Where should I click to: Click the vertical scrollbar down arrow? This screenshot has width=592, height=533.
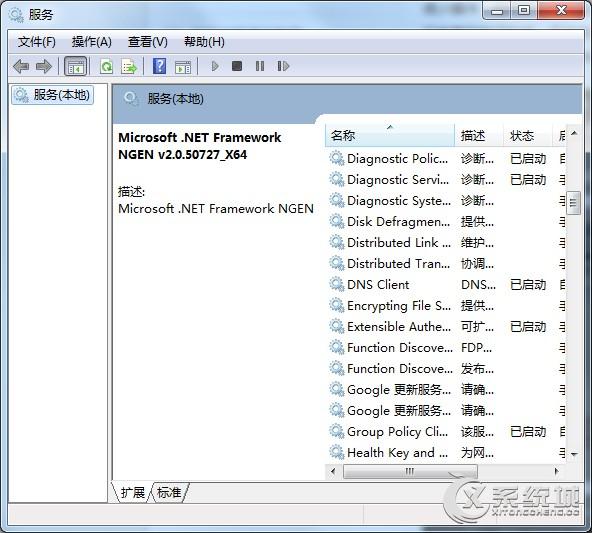(574, 454)
